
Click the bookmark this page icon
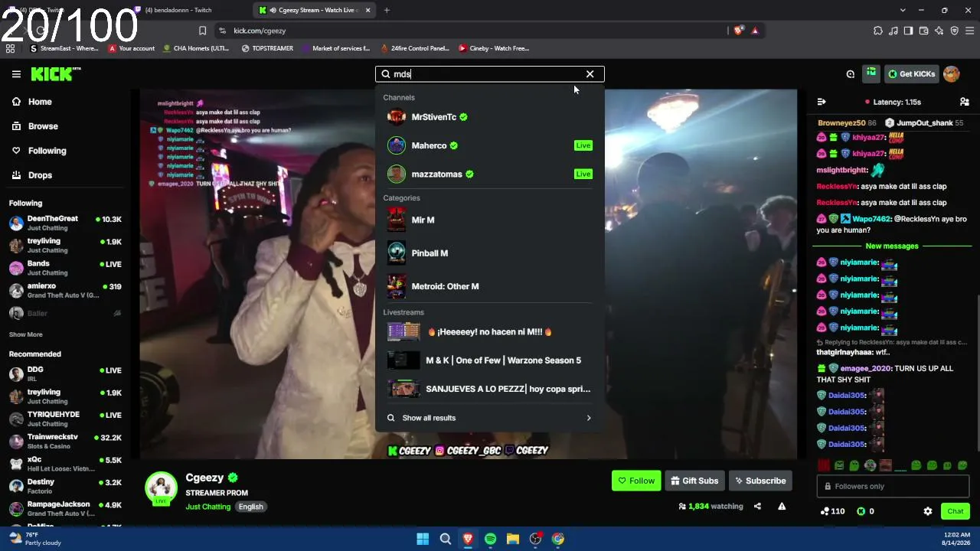(x=202, y=31)
